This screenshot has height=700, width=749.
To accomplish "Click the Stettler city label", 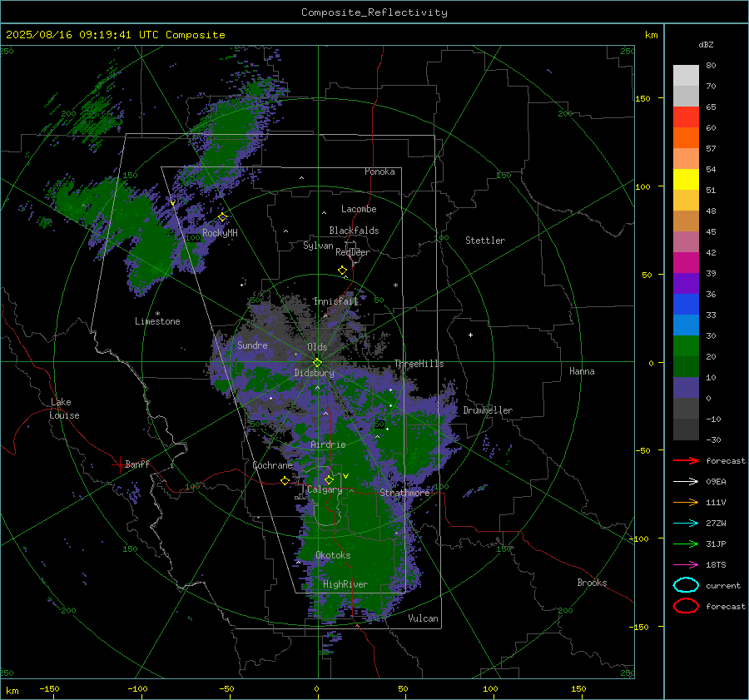I will 485,241.
